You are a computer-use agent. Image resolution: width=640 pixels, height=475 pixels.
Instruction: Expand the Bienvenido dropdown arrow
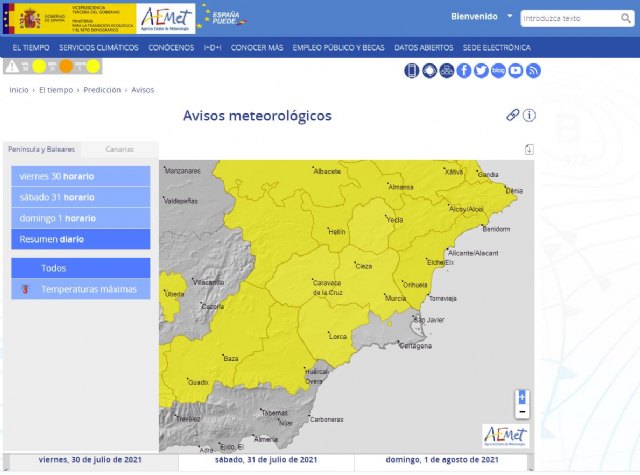pos(510,17)
